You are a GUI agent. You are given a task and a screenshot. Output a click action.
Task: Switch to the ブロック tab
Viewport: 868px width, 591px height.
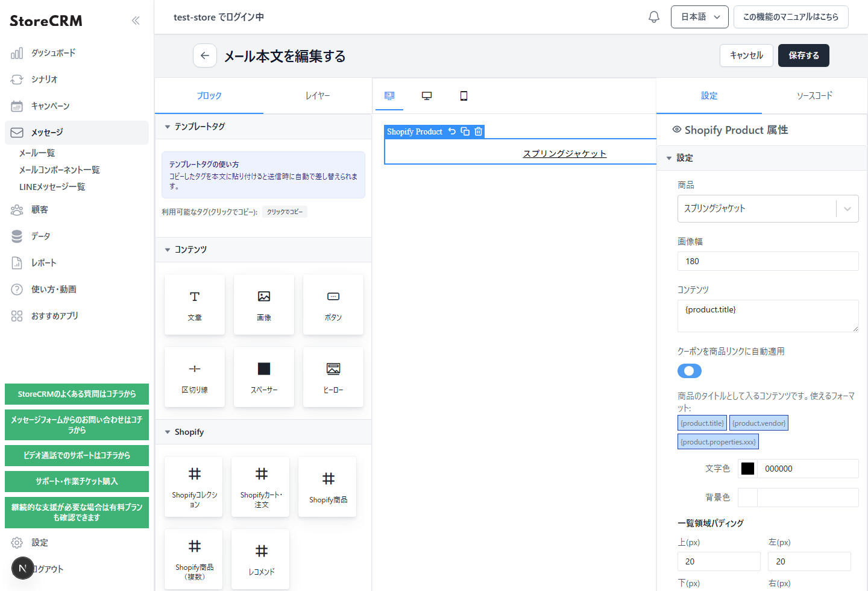pos(209,96)
